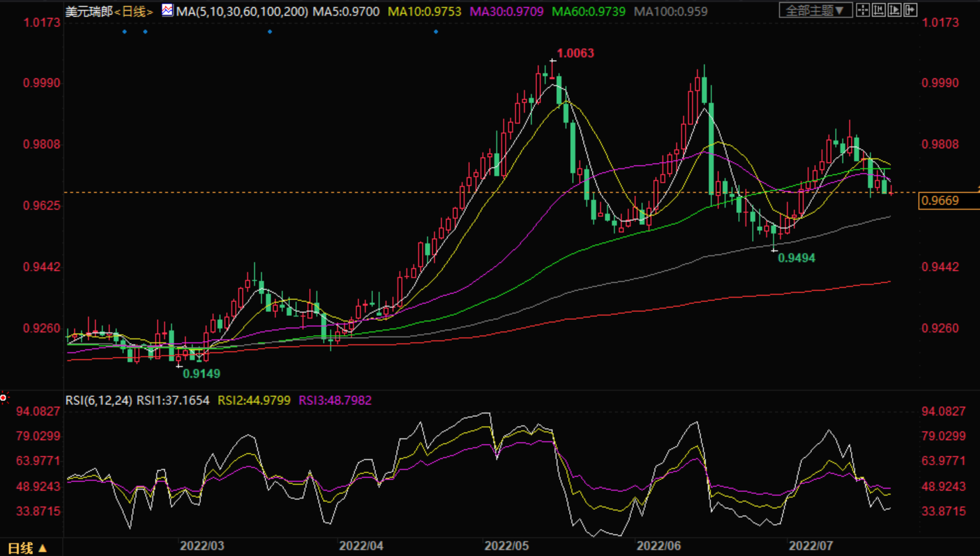Click the <日线> period label in title
The height and width of the screenshot is (556, 980).
(133, 12)
